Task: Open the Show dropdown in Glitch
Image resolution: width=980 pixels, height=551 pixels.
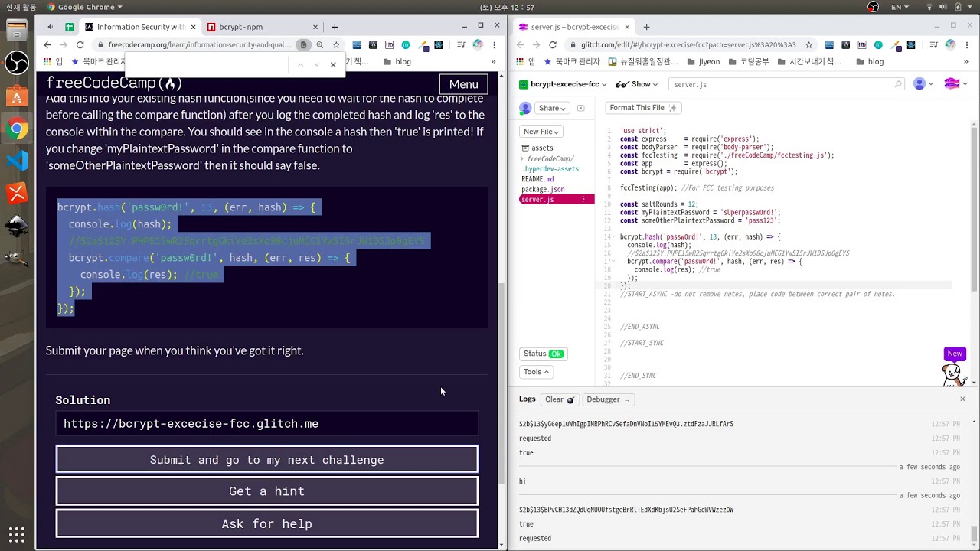Action: click(637, 84)
